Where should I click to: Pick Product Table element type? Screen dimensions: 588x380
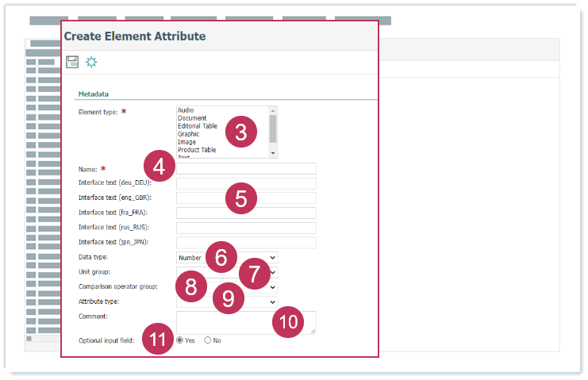pos(197,150)
